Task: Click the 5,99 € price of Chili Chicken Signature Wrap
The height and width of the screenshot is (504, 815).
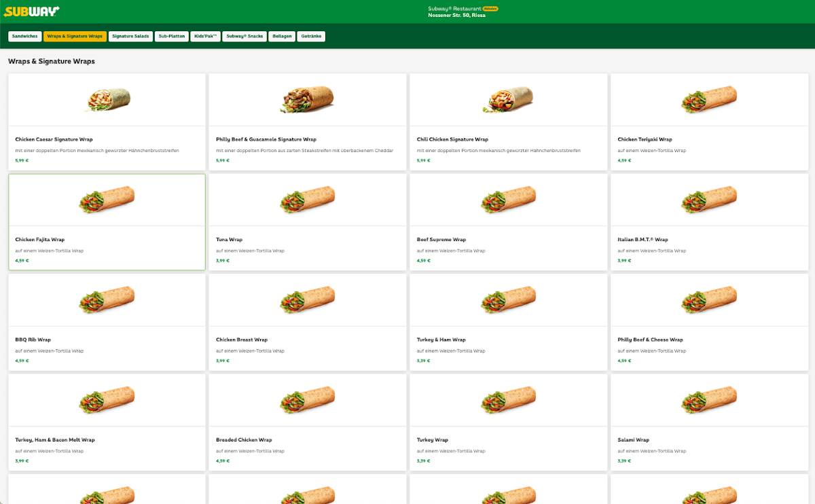Action: [424, 161]
